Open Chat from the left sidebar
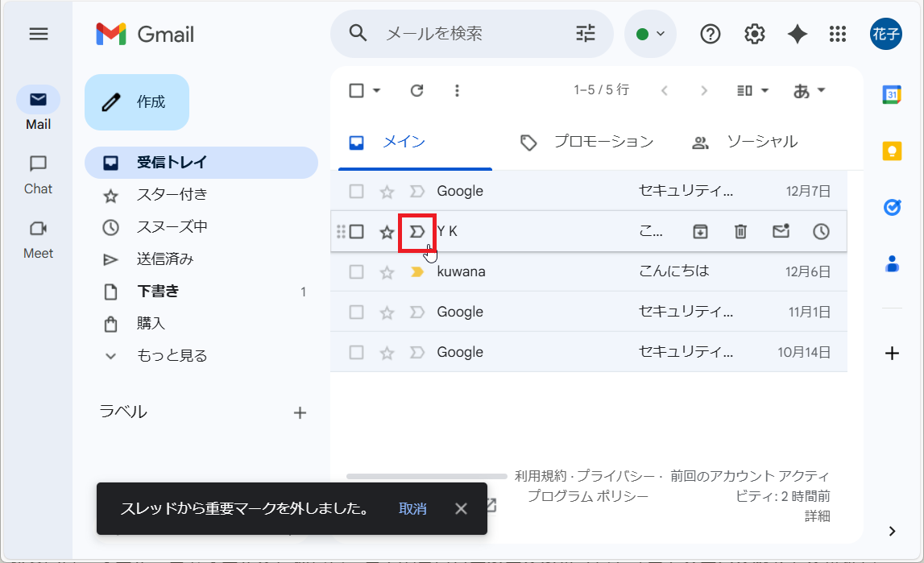 [37, 173]
